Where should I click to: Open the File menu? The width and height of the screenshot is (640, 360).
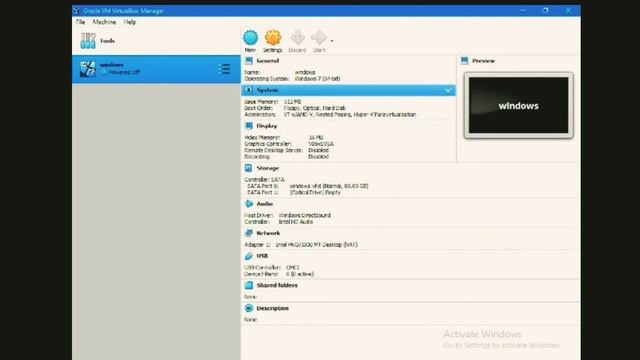click(80, 22)
